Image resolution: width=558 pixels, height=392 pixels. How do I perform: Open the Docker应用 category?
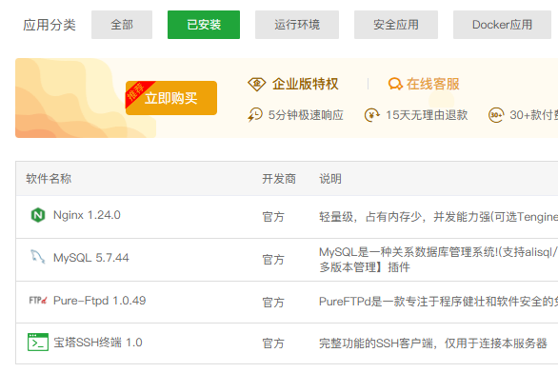(x=502, y=25)
